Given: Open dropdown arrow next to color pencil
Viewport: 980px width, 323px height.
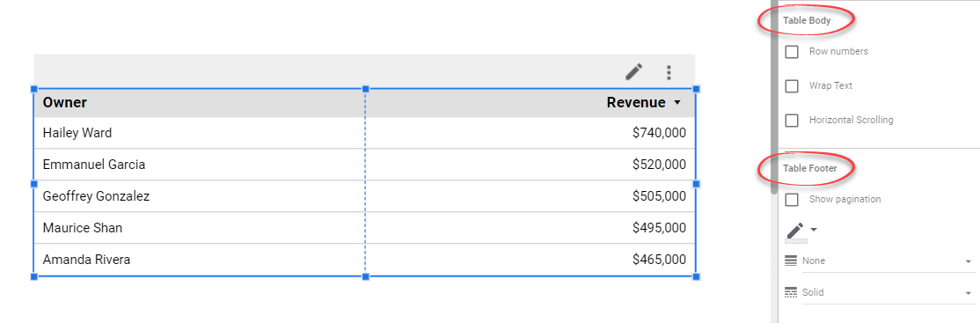Looking at the screenshot, I should point(813,230).
